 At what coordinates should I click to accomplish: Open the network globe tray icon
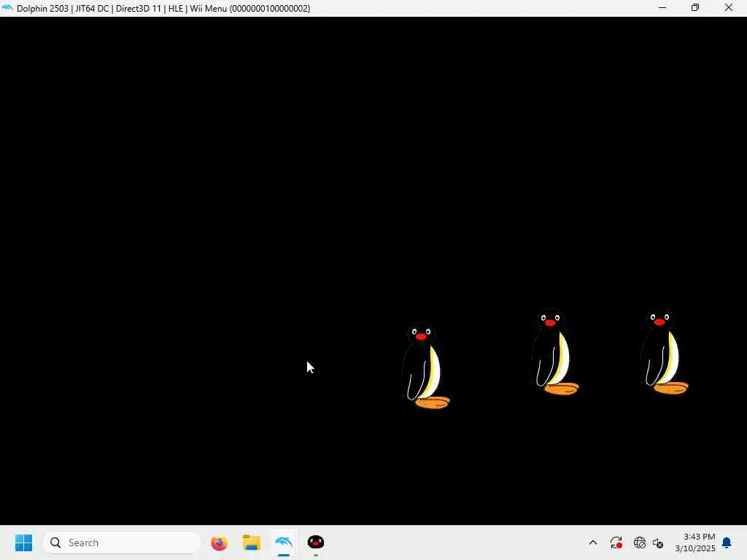click(639, 542)
